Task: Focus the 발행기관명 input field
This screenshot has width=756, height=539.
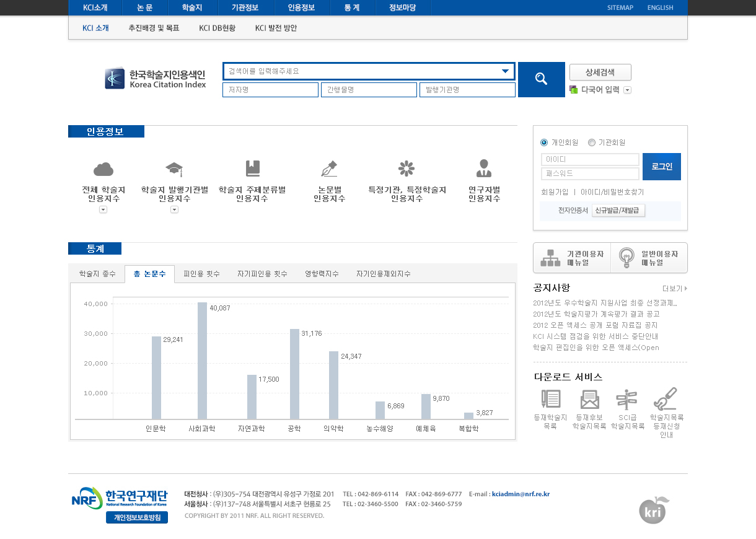Action: (467, 90)
